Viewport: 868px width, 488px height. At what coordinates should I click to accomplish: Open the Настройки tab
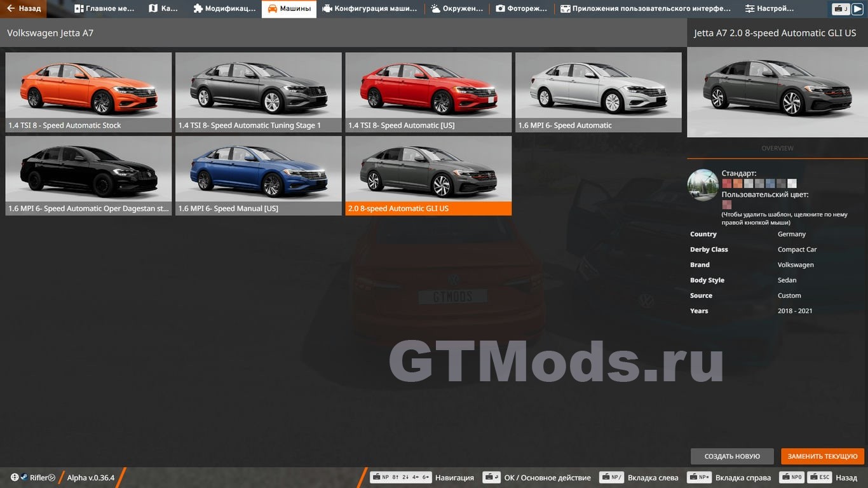pos(770,9)
